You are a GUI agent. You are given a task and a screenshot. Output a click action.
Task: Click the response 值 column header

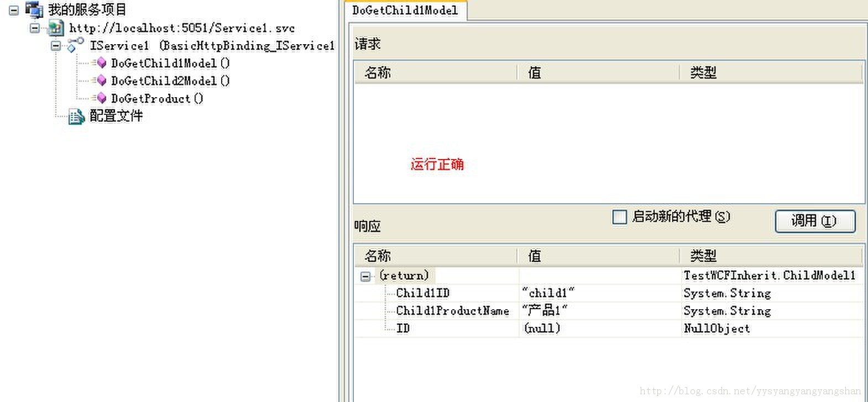598,256
